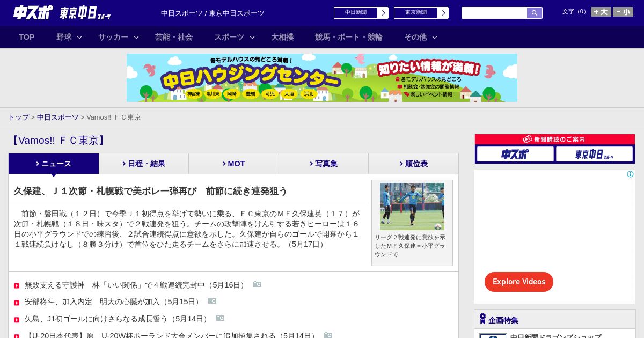This screenshot has width=644, height=338.
Task: Open headline 久保建、Ｊ１次節・札幌戦 article
Action: click(151, 191)
